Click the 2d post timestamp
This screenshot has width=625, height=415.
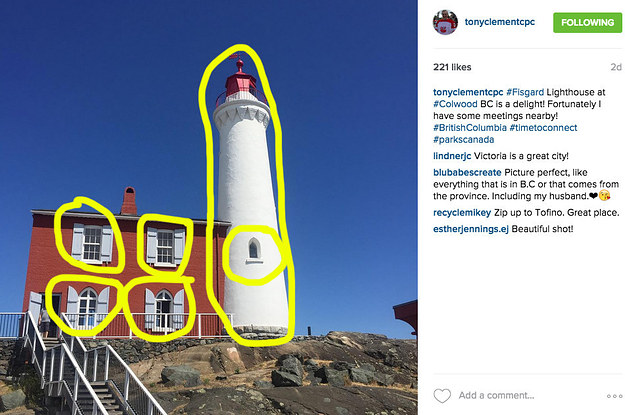pos(616,67)
